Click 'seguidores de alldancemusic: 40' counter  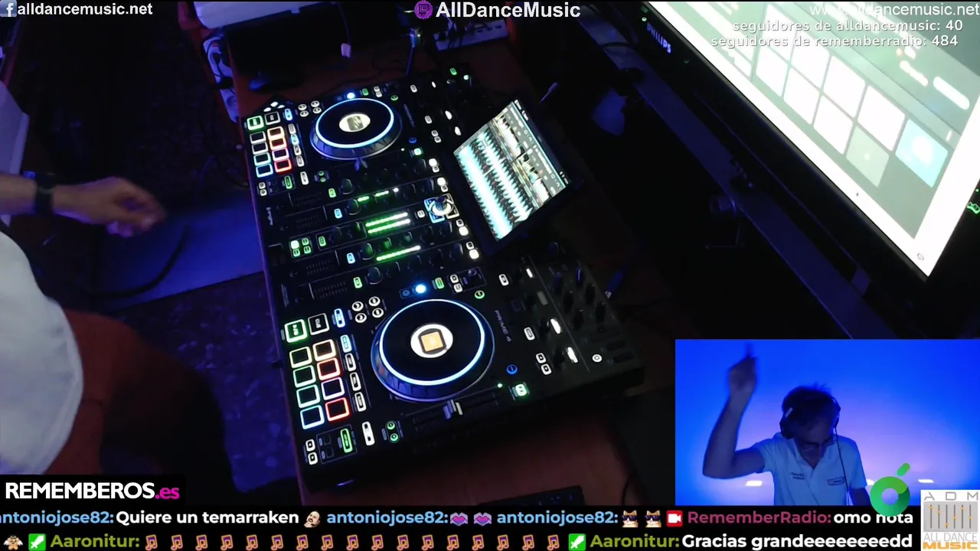[848, 26]
